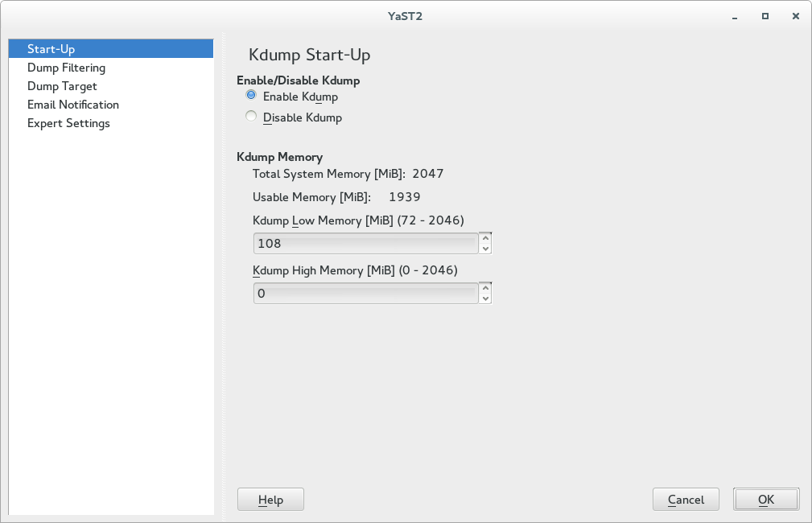This screenshot has width=812, height=523.
Task: Switch to Expert Settings page
Action: [68, 123]
